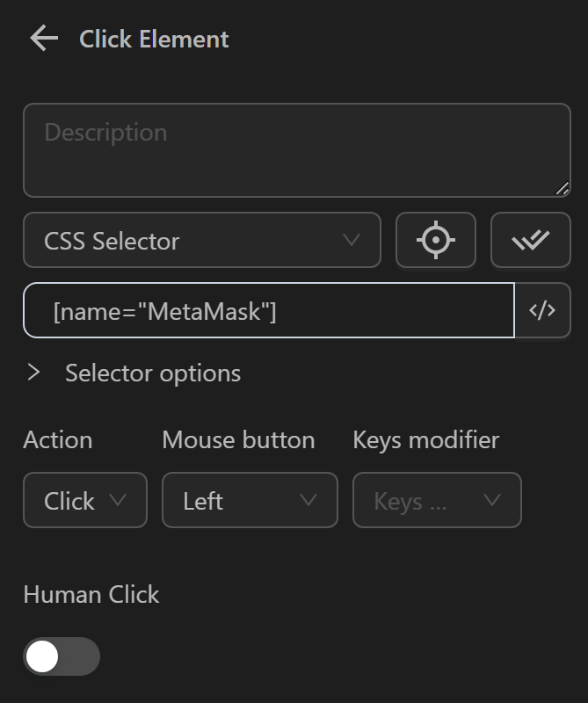Click the multi-select double checkmark icon
Screen dimensions: 588x703
coord(531,240)
